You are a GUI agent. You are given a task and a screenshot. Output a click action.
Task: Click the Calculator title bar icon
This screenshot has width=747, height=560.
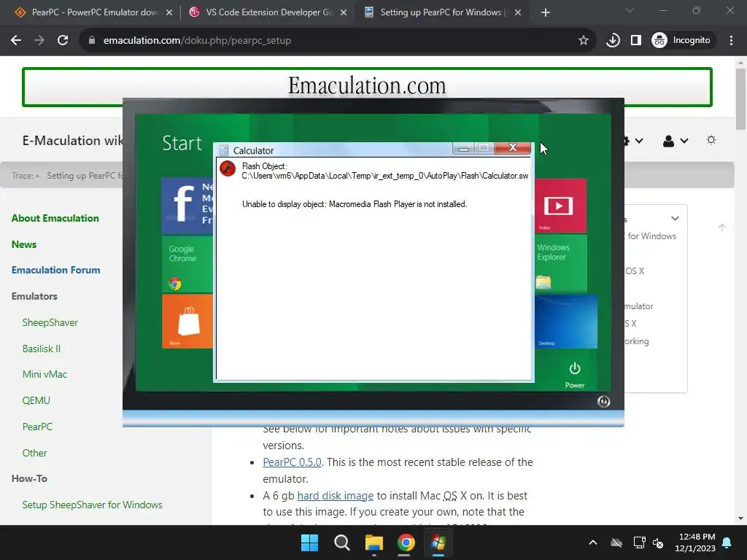[x=223, y=150]
